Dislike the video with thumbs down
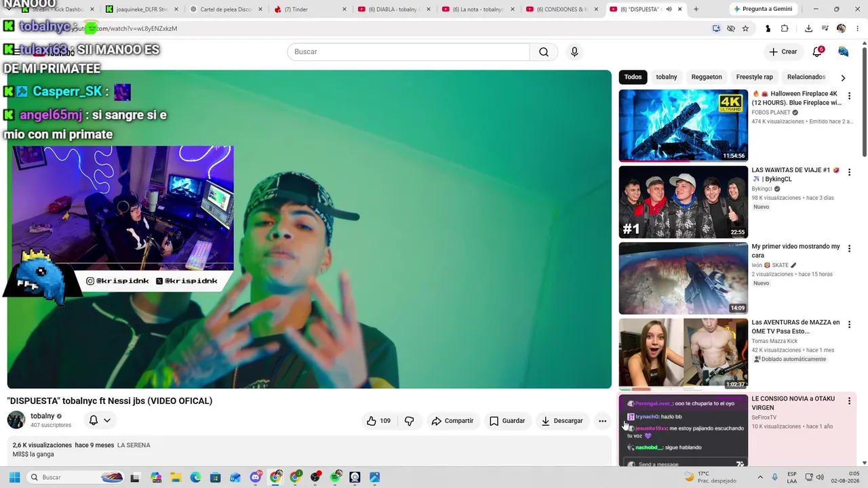 click(x=409, y=421)
